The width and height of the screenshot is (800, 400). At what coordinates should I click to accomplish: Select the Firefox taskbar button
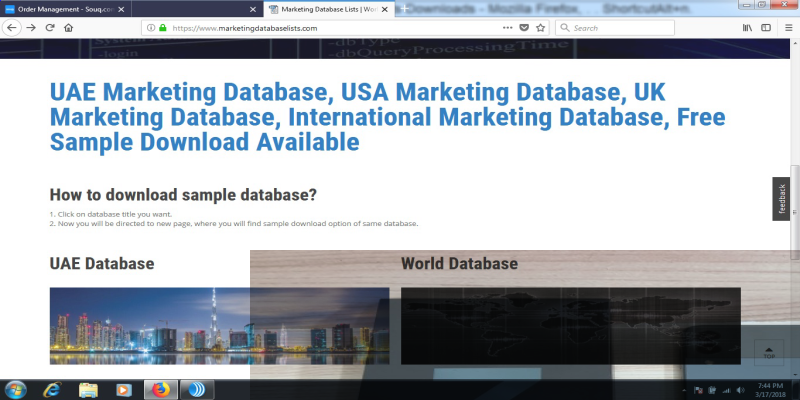click(x=160, y=390)
